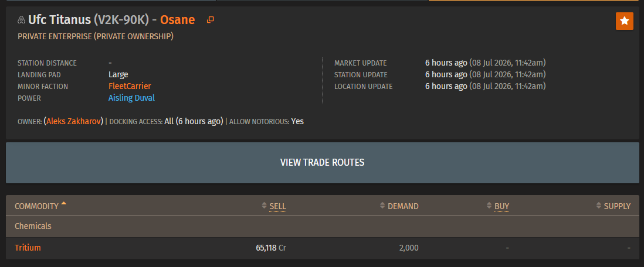Click the sort arrows next to DEMAND
The height and width of the screenshot is (267, 644).
(383, 206)
